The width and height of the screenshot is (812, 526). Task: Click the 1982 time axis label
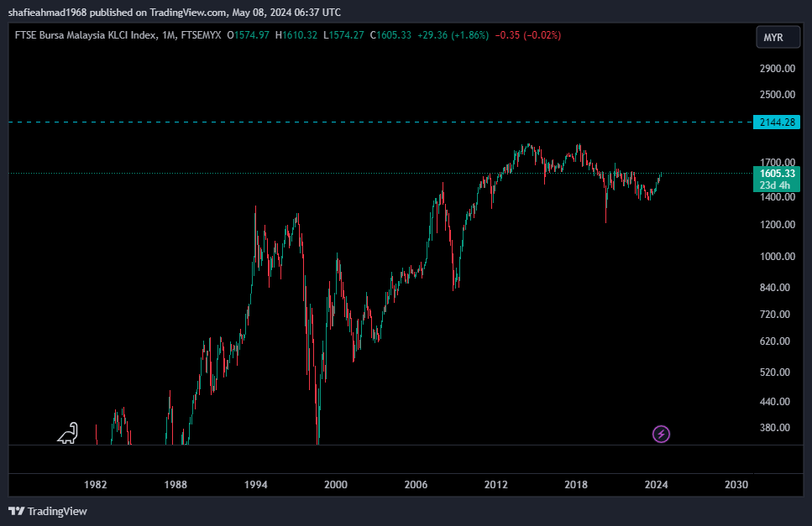95,485
